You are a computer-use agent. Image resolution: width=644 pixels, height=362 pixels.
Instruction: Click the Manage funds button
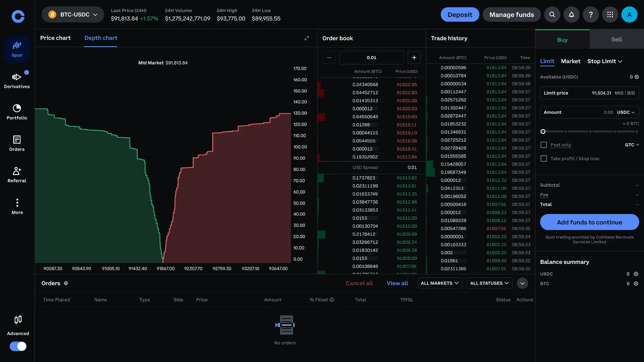[511, 14]
